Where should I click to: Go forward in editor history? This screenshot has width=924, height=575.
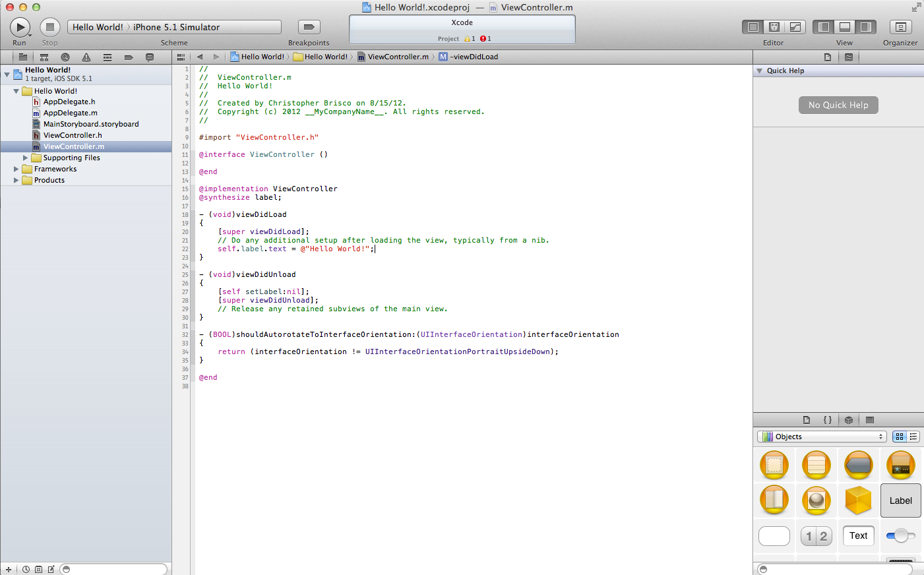[x=216, y=57]
